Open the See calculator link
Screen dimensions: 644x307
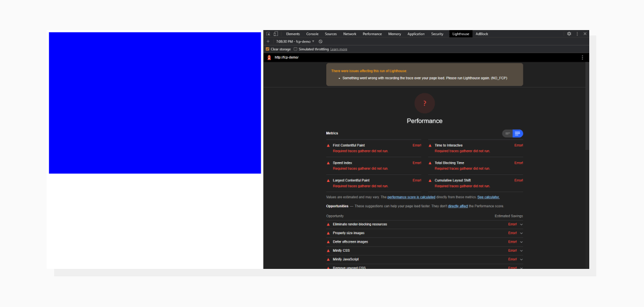pyautogui.click(x=488, y=198)
